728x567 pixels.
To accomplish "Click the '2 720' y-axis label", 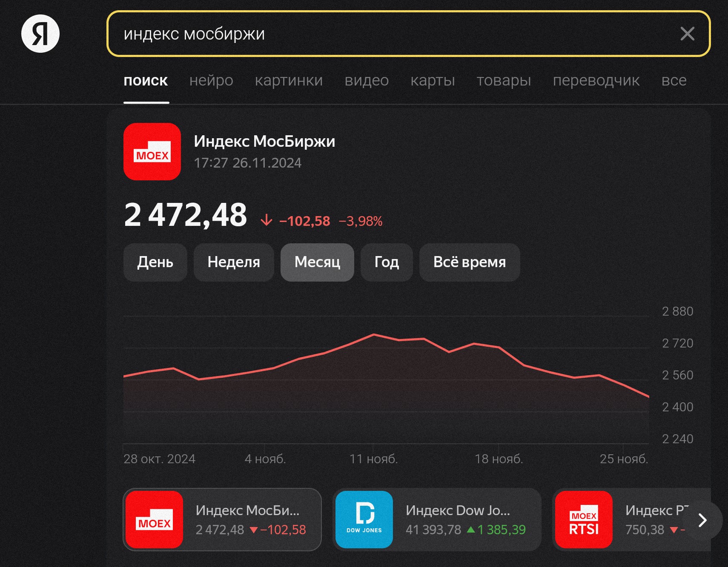I will click(677, 343).
